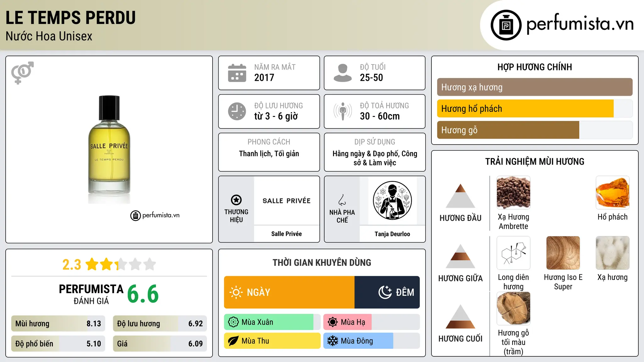Image resolution: width=644 pixels, height=362 pixels.
Task: Select the white Xạ hương note image
Action: click(x=613, y=253)
